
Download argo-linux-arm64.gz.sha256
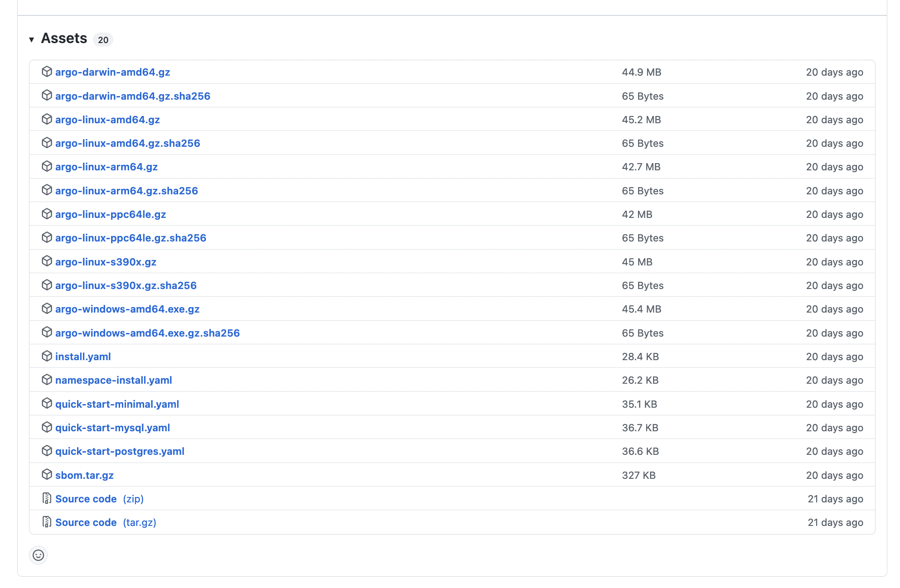click(x=126, y=190)
